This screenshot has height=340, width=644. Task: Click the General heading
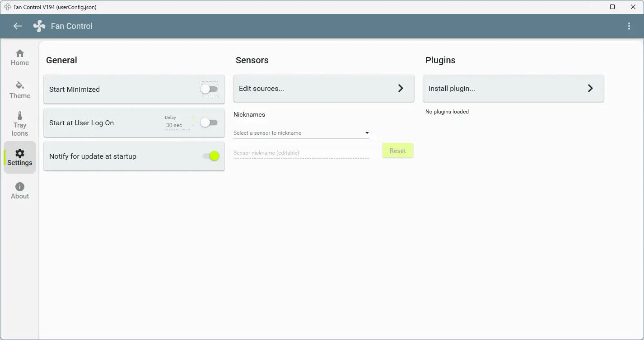[x=61, y=60]
